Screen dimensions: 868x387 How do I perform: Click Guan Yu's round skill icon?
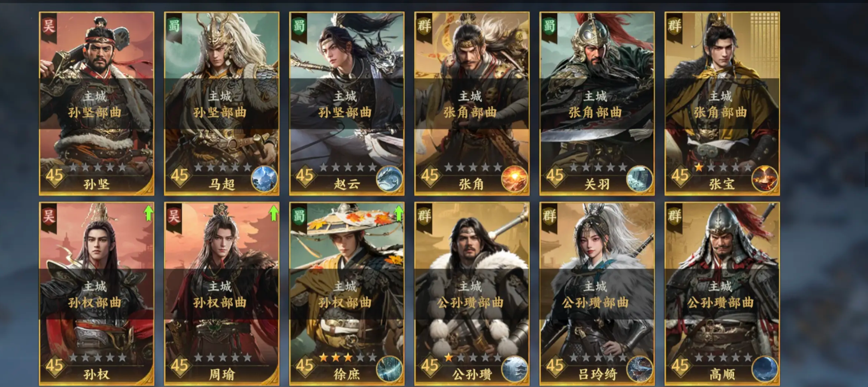click(x=640, y=179)
